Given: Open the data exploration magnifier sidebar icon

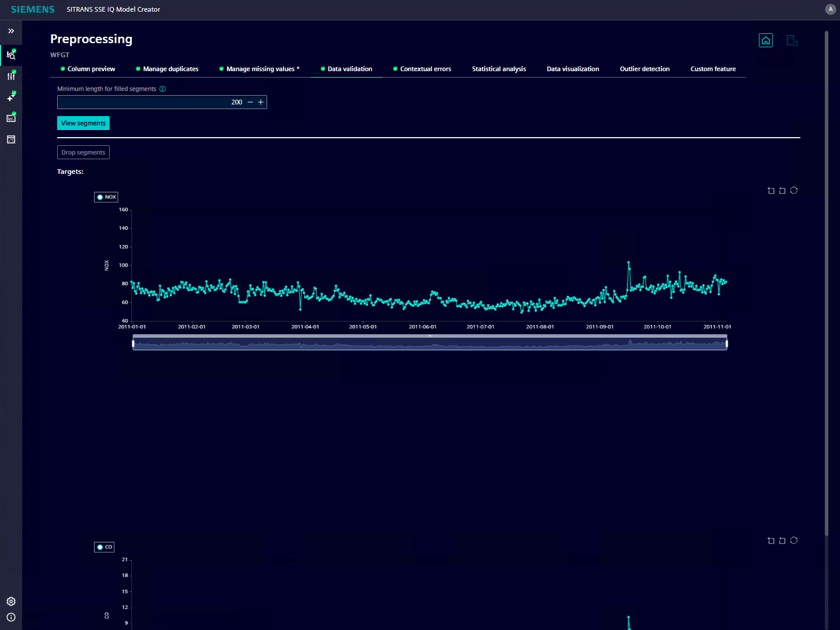Looking at the screenshot, I should [11, 55].
